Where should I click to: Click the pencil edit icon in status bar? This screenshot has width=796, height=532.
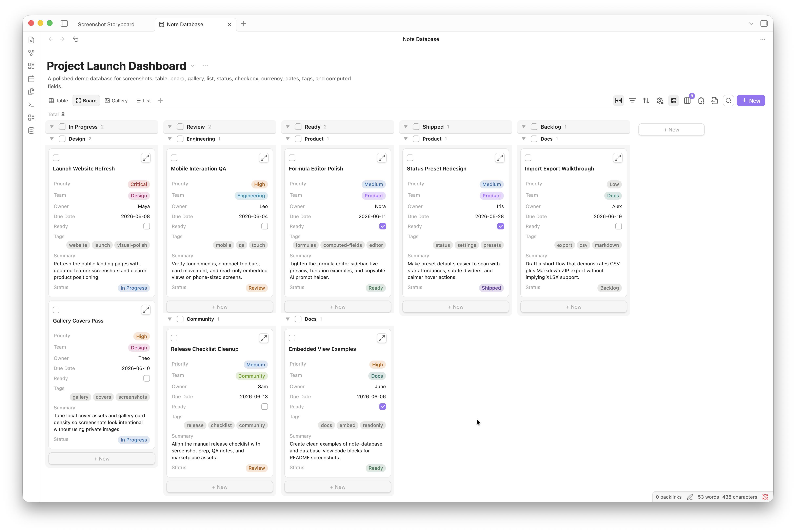(690, 497)
